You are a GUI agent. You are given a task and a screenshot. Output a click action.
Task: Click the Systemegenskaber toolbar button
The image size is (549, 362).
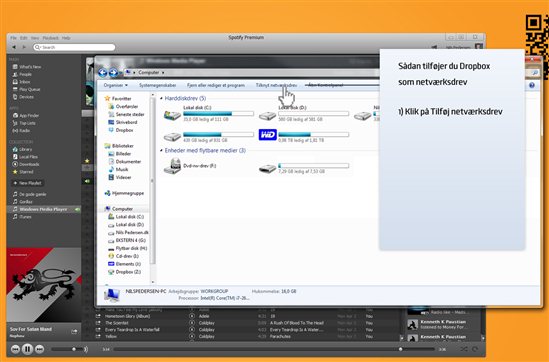(x=158, y=85)
